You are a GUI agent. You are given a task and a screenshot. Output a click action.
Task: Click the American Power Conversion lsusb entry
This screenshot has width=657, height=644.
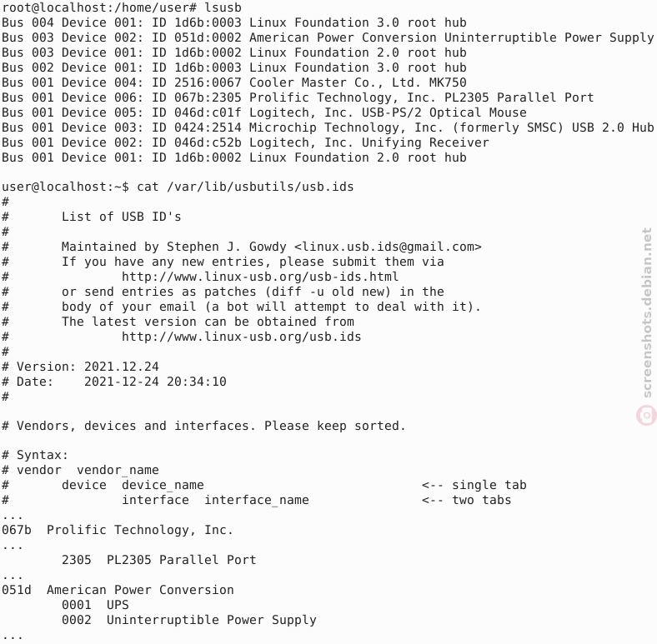[328, 37]
